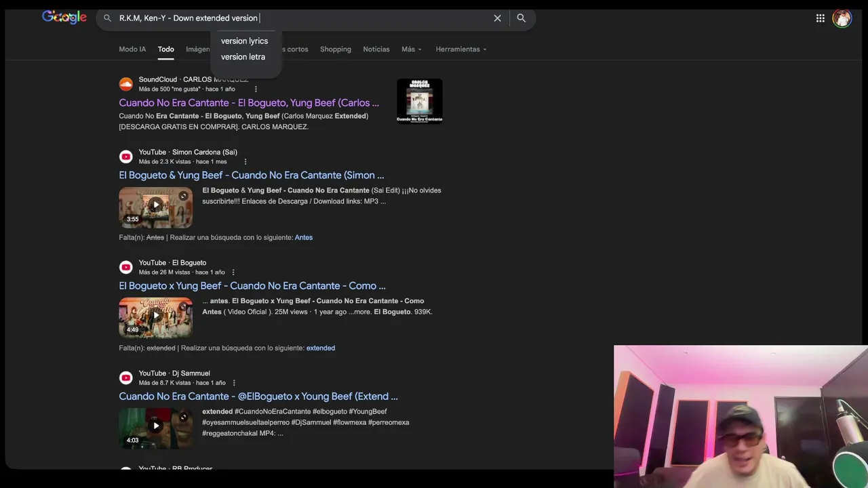Image resolution: width=868 pixels, height=488 pixels.
Task: Click YouTube favicon for Dj Sammuel result
Action: click(126, 378)
